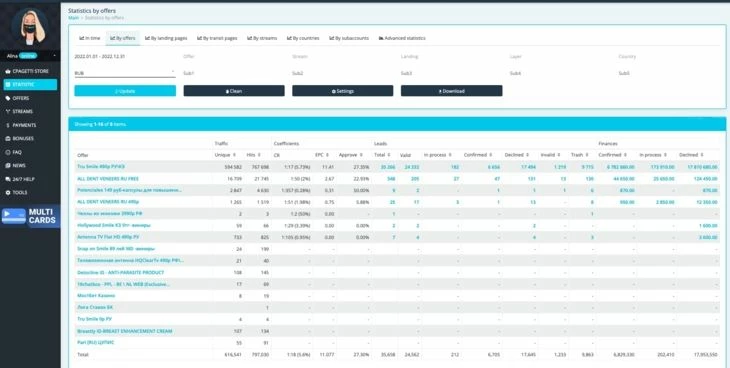Click the 24/7 HELP chat icon
The width and height of the screenshot is (730, 368).
(x=8, y=179)
